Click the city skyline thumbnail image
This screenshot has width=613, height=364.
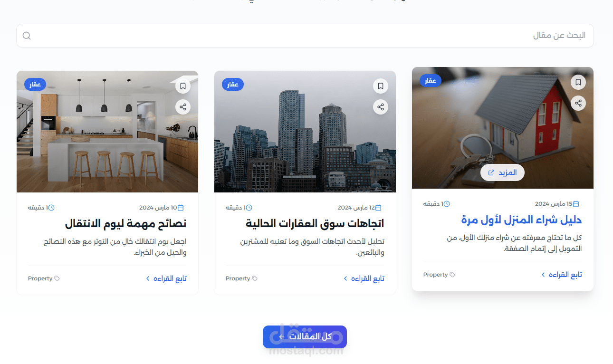[x=305, y=132]
